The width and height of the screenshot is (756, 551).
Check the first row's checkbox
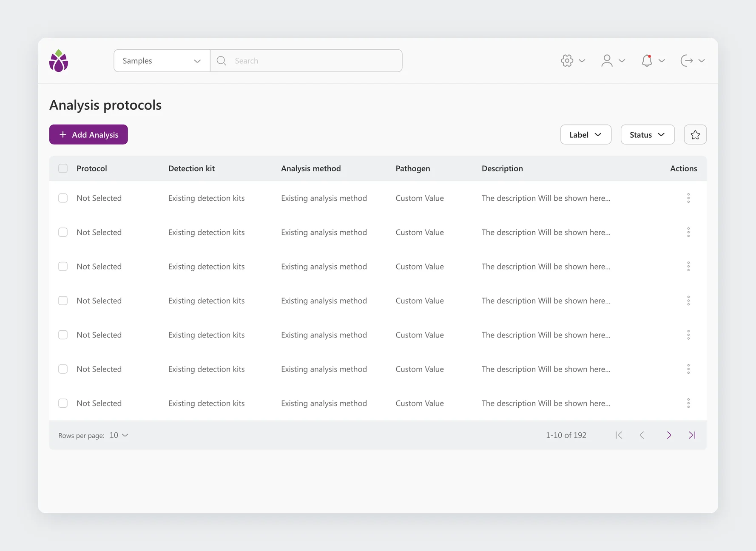pos(63,198)
